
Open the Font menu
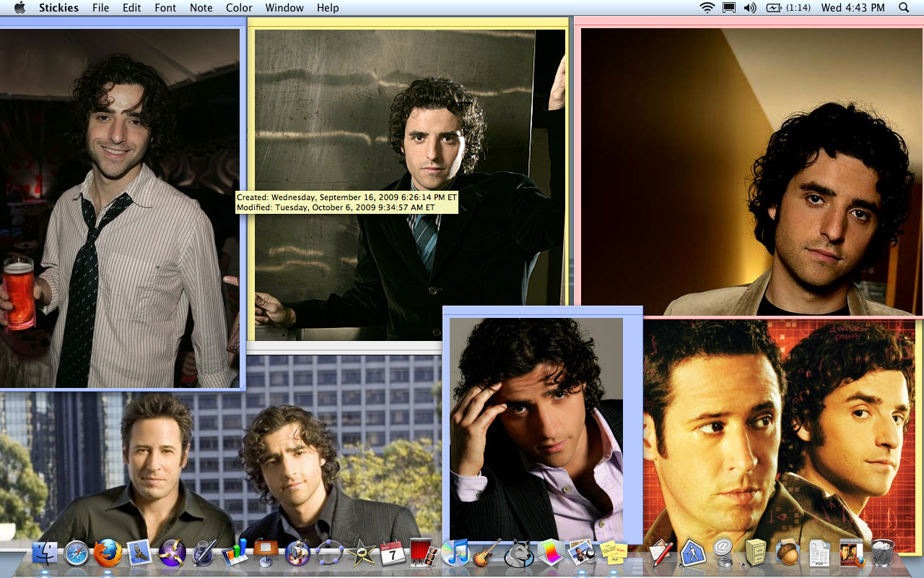165,8
